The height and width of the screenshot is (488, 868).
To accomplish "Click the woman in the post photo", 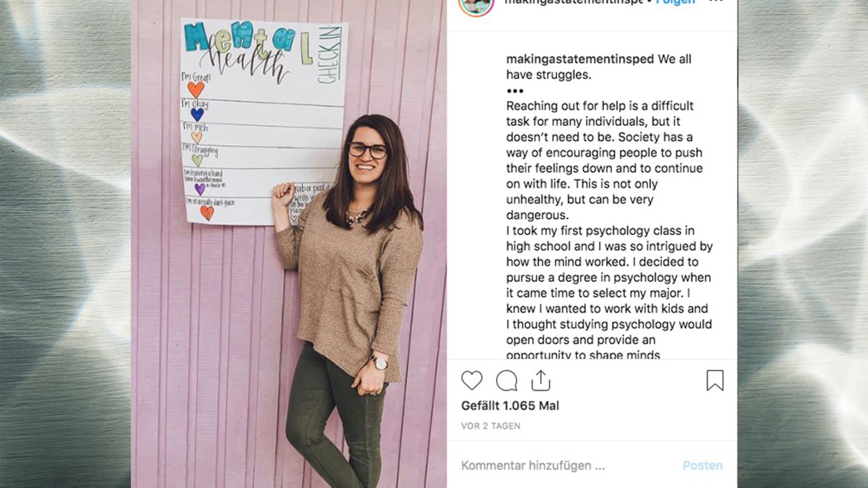I will 356,271.
